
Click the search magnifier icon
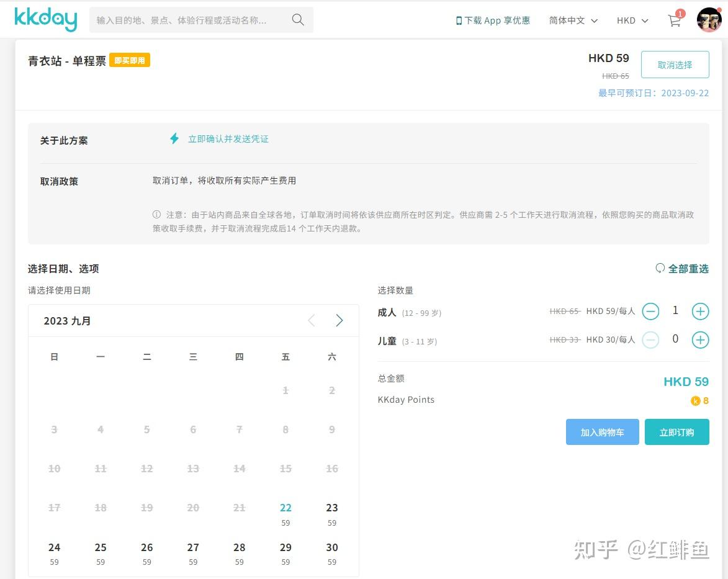(297, 19)
